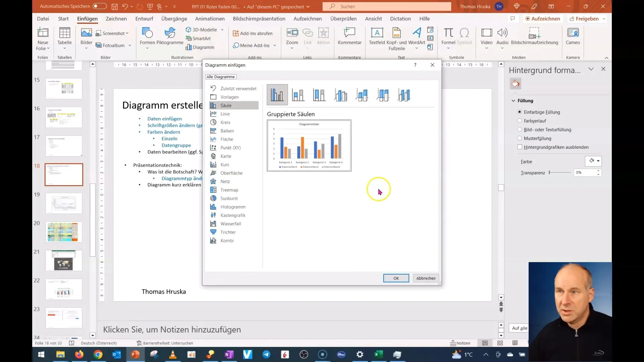The width and height of the screenshot is (644, 362).
Task: Click the Fill bucket tab icon in Hintergrund pane
Action: tap(516, 83)
